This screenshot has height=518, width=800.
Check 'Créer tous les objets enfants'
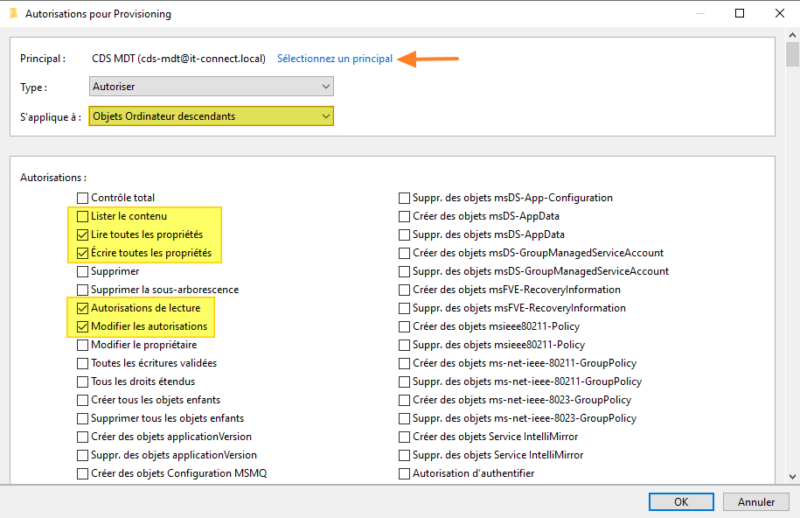tap(83, 400)
